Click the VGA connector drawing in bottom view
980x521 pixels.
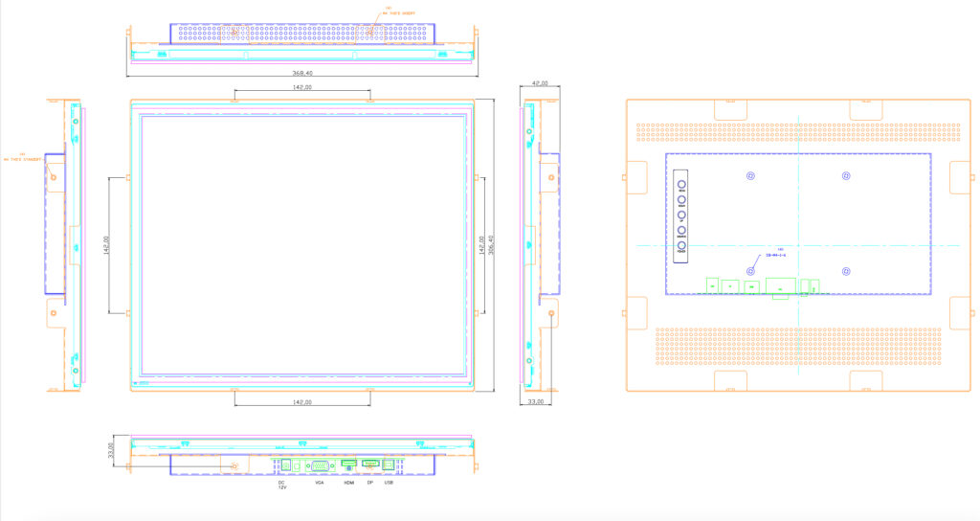[320, 466]
